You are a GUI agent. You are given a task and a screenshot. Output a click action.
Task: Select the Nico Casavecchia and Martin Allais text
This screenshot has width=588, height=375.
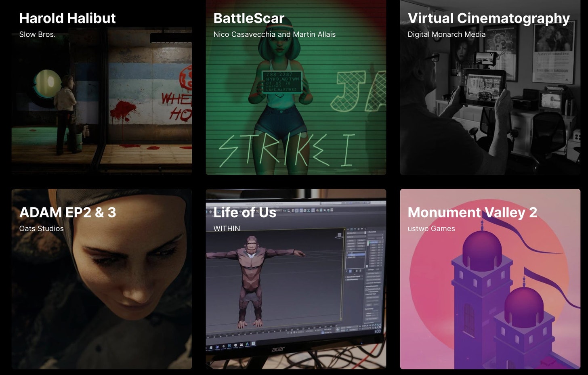tap(275, 34)
